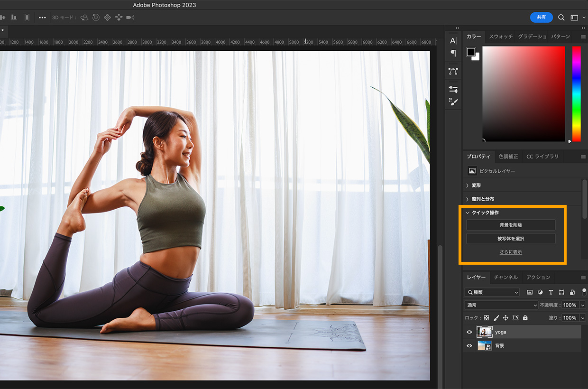588x389 pixels.
Task: Collapse the クイック操作 section
Action: (468, 213)
